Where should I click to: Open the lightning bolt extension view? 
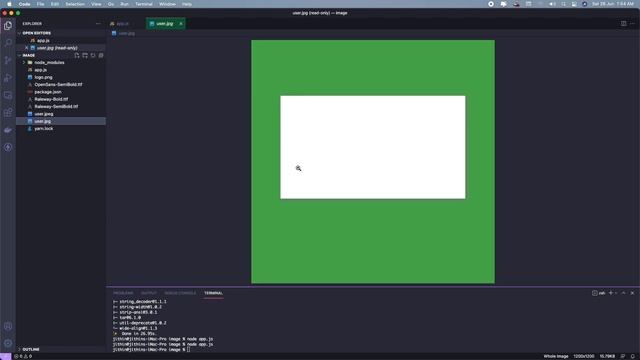pos(8,147)
